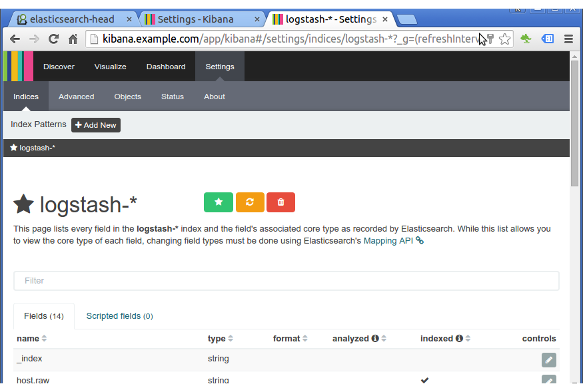Set logstash-* as default index (green star)
The width and height of the screenshot is (583, 392).
pyautogui.click(x=219, y=202)
